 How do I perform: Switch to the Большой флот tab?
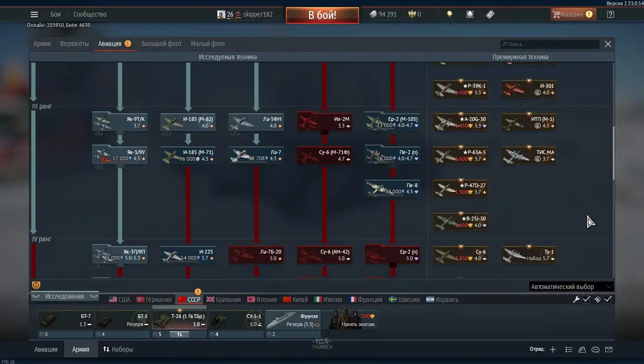[162, 44]
